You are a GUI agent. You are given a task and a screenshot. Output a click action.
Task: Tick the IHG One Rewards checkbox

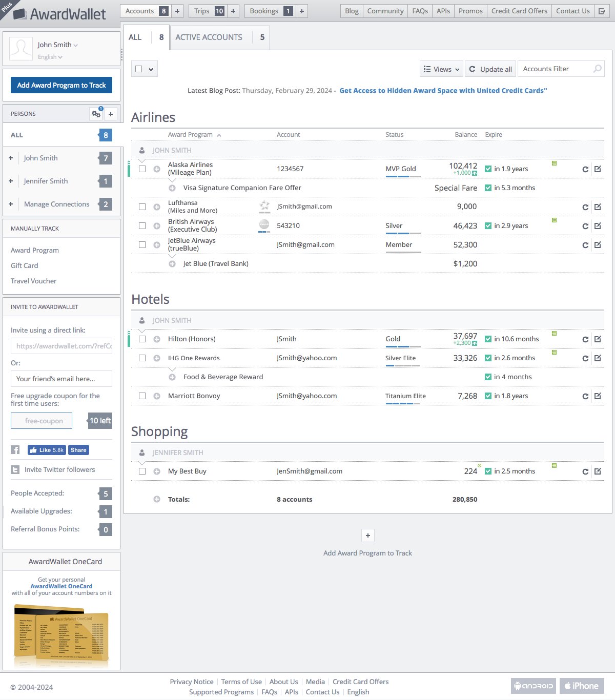tap(142, 358)
